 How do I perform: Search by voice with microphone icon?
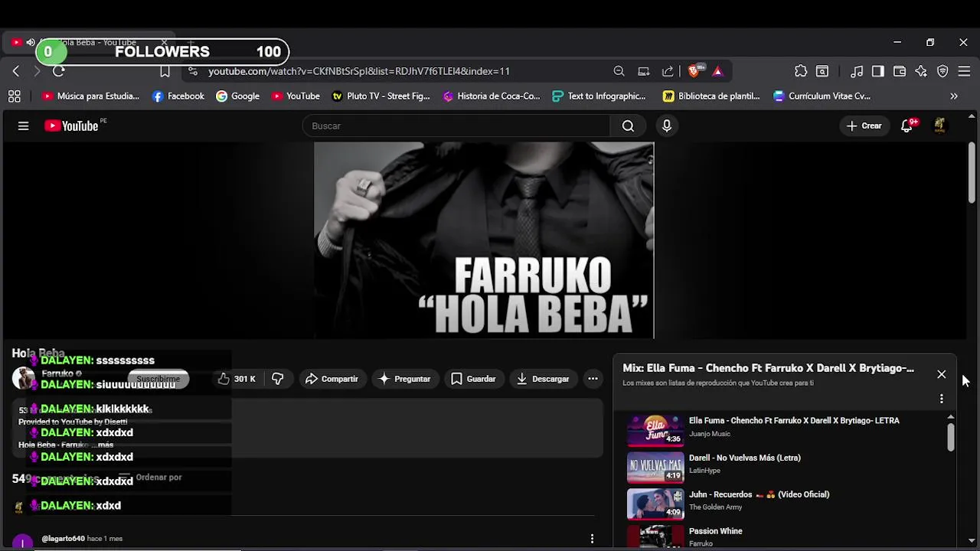(667, 126)
